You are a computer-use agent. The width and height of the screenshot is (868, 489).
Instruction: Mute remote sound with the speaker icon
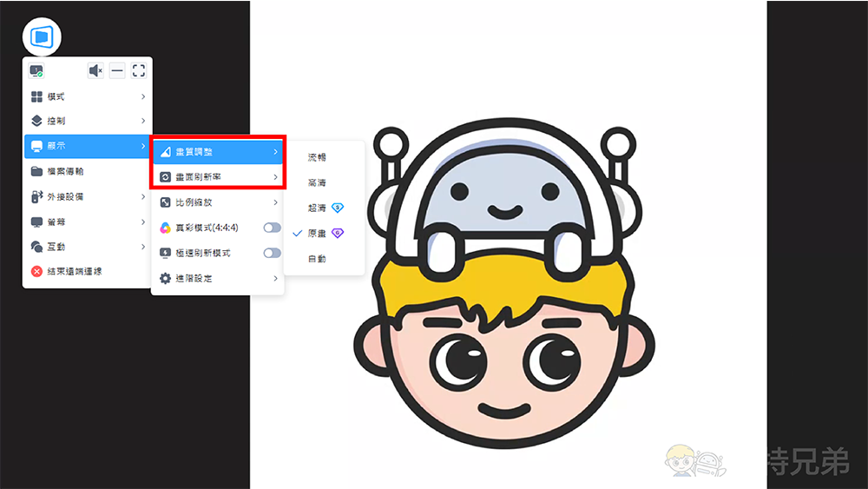pos(95,71)
